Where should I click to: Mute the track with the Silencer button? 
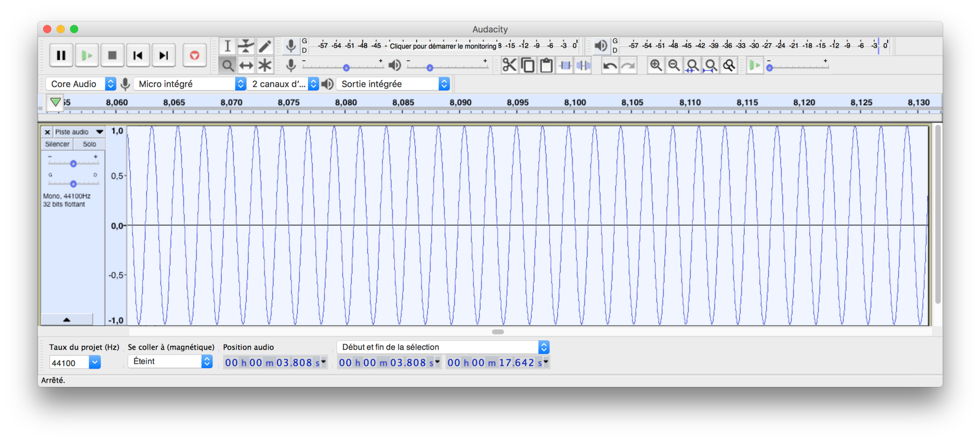click(57, 144)
